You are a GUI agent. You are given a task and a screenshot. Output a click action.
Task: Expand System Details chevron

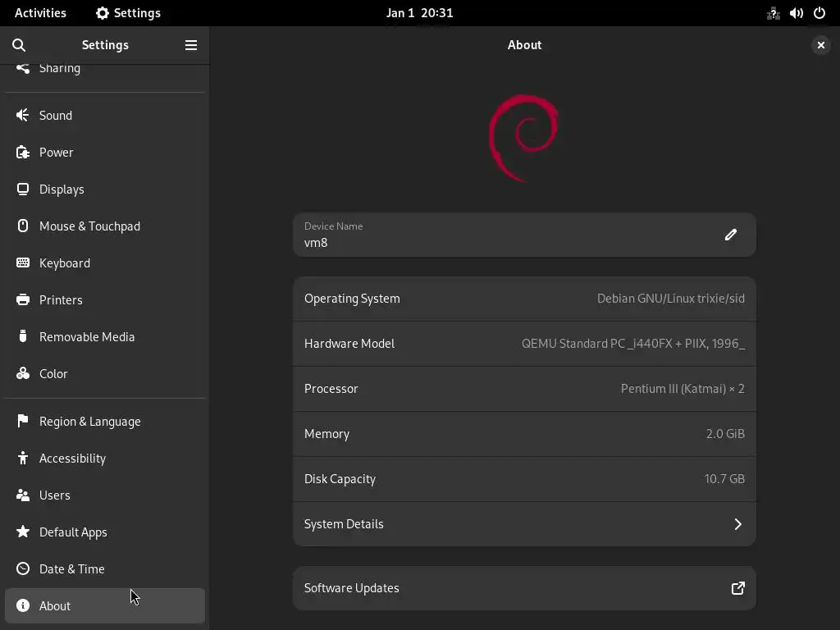[x=737, y=524]
